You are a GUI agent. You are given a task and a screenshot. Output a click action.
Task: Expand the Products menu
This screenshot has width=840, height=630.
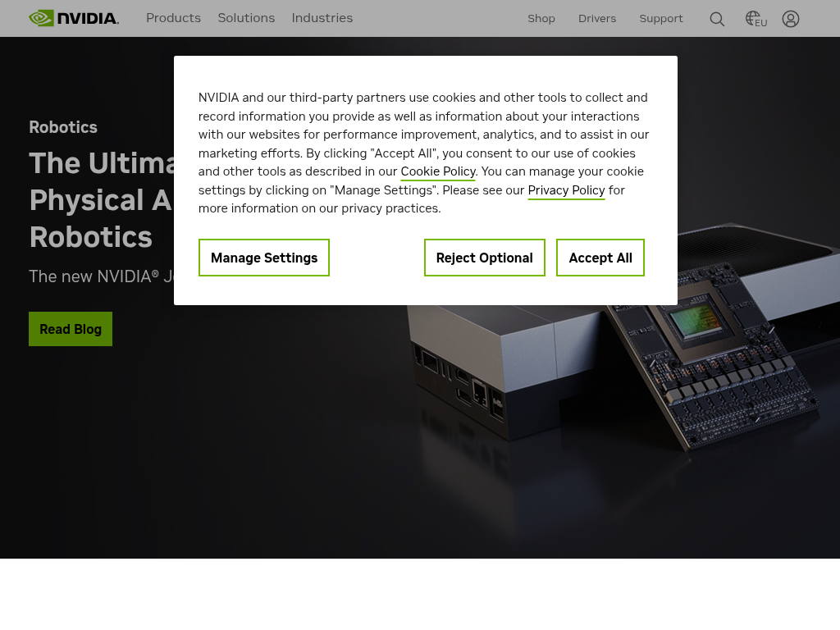point(174,18)
